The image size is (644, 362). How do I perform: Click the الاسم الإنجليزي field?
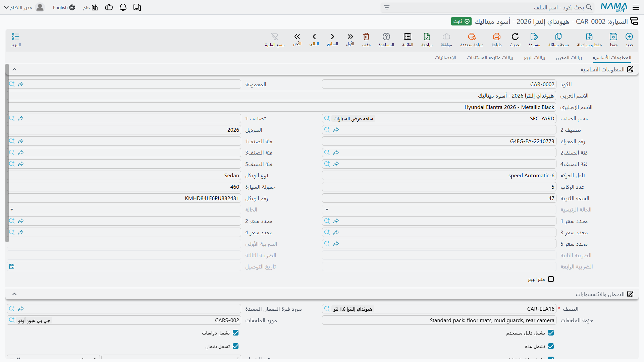[281, 107]
